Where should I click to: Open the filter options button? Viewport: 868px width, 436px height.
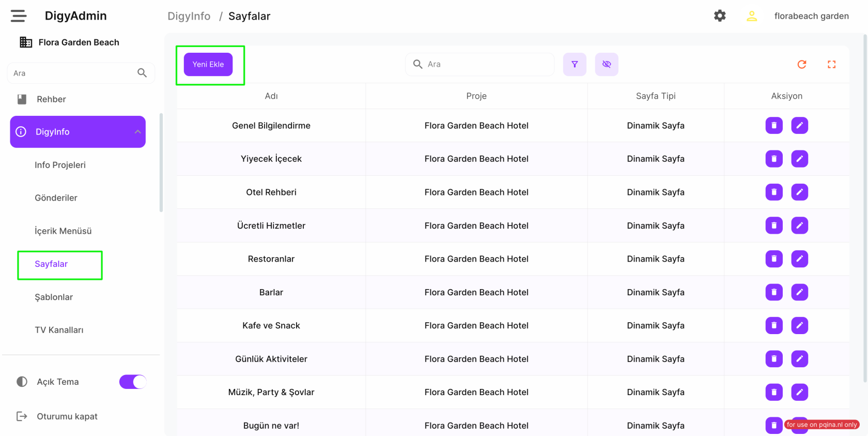coord(575,64)
